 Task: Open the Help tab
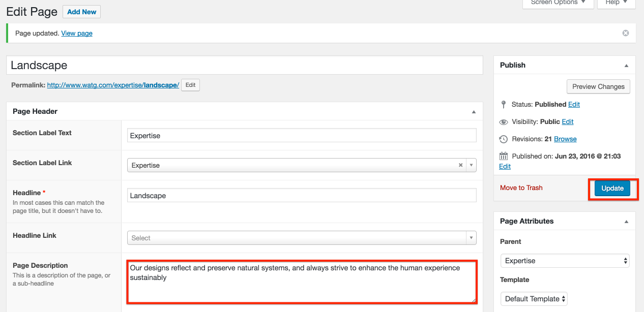[x=616, y=3]
